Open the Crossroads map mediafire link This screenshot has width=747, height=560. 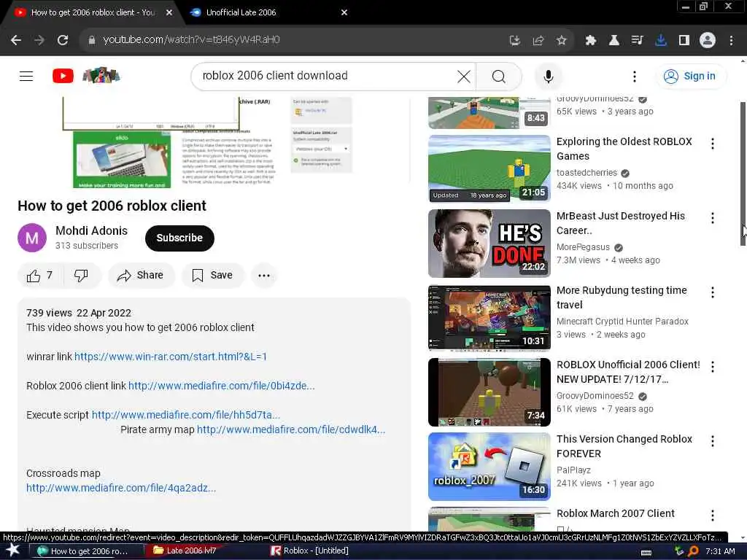(121, 488)
